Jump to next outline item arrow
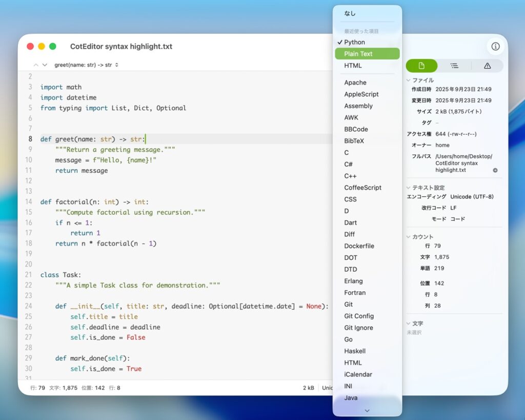This screenshot has width=525, height=420. point(45,65)
